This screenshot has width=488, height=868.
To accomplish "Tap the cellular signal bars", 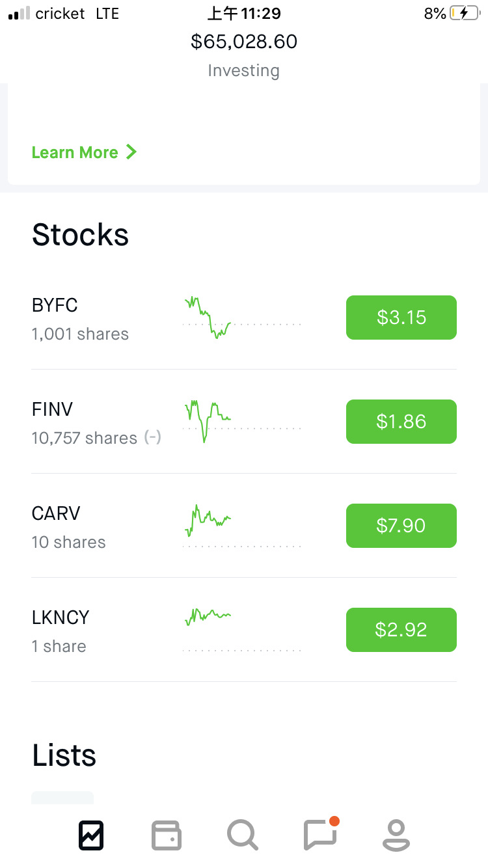I will pyautogui.click(x=19, y=13).
